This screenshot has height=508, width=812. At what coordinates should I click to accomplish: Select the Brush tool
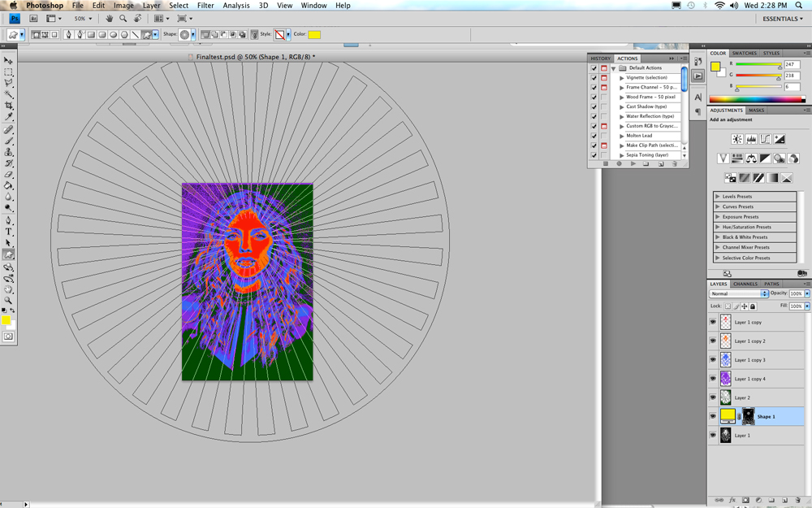coord(8,141)
